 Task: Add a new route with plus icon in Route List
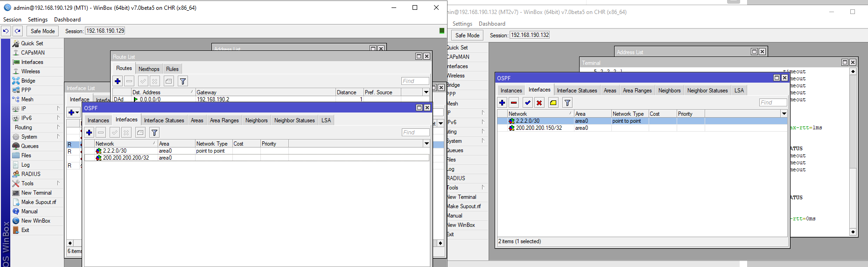pos(118,81)
